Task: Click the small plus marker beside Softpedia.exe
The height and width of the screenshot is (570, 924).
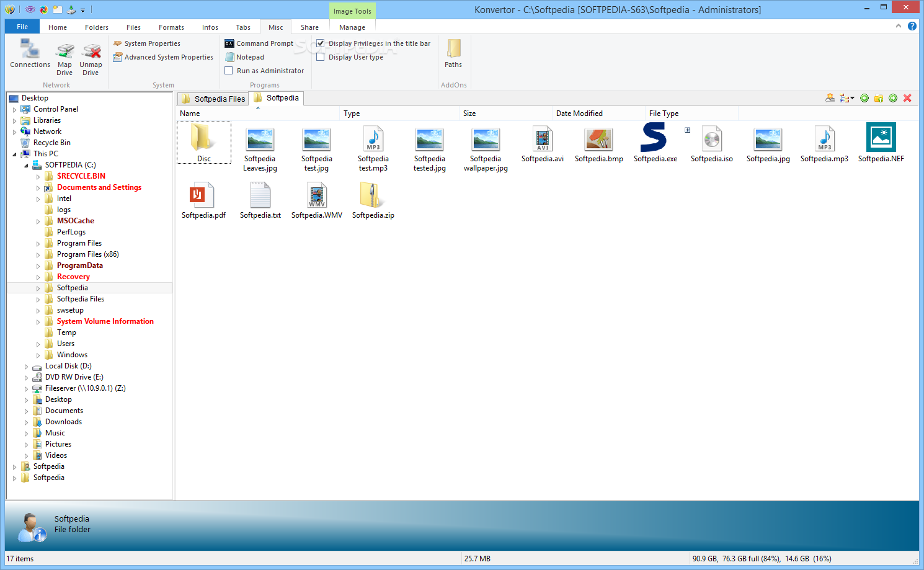Action: 687,130
